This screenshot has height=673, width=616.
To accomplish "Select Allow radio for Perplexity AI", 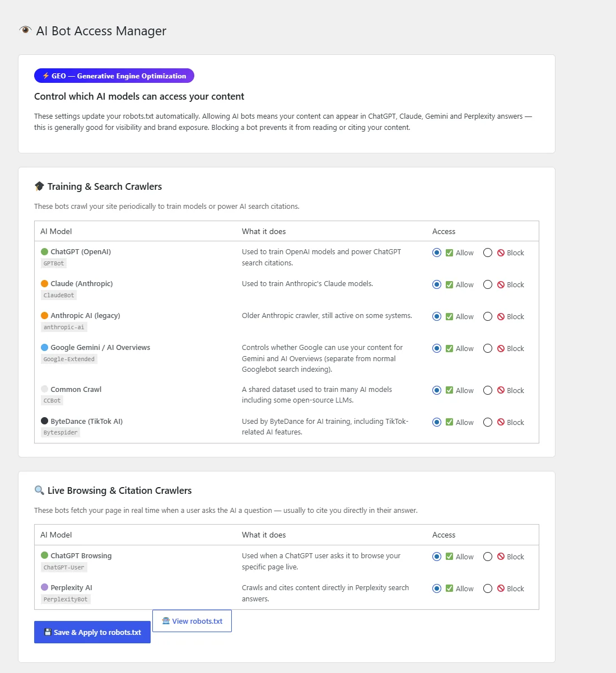I will click(x=437, y=588).
